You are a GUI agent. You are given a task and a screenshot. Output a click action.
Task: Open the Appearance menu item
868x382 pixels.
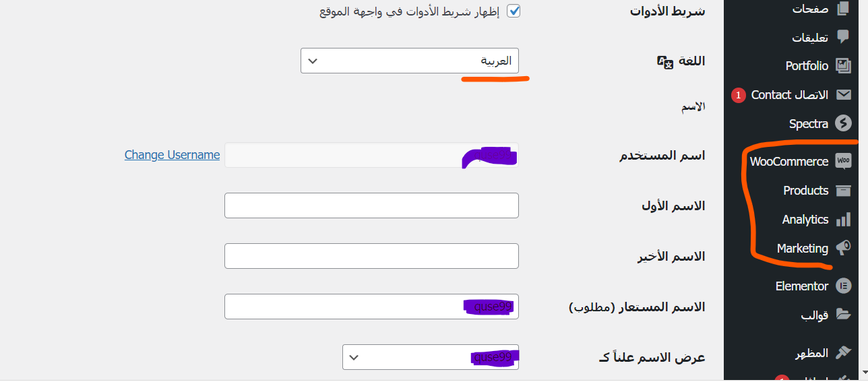(812, 353)
